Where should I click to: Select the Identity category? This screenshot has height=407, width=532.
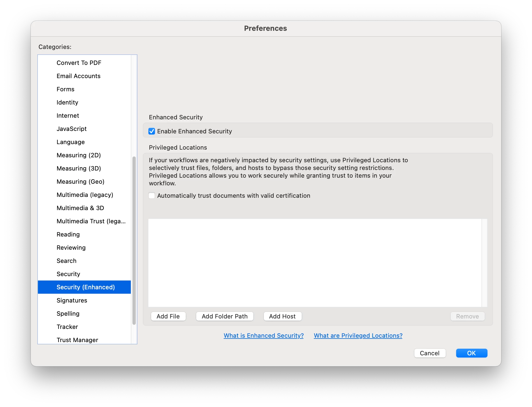(x=67, y=102)
